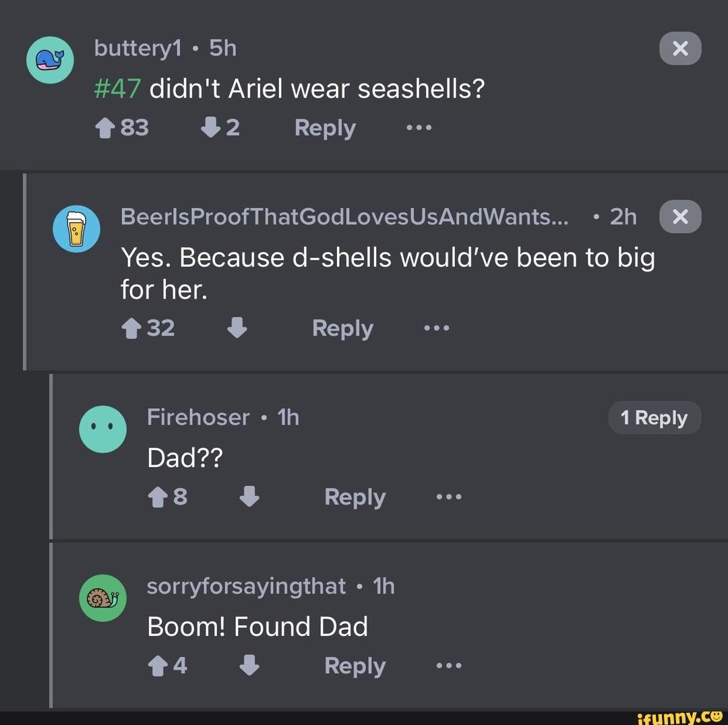The width and height of the screenshot is (728, 725).
Task: Open the beer glass avatar
Action: 76,228
